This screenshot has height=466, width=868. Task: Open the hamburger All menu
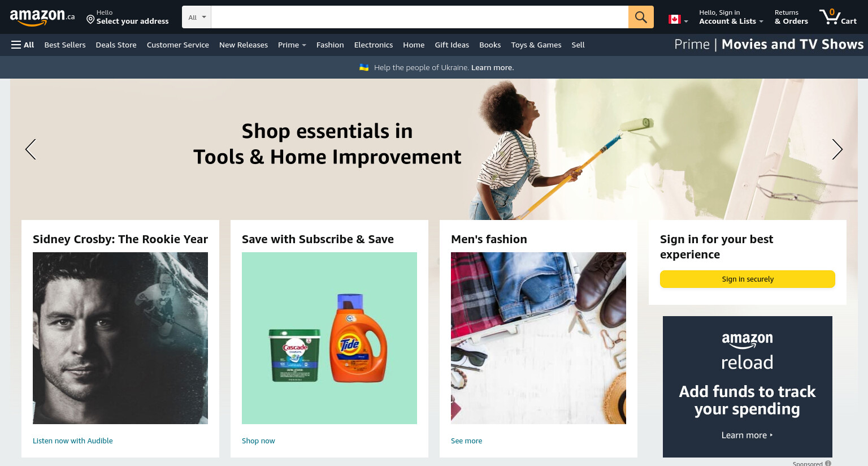(x=23, y=45)
